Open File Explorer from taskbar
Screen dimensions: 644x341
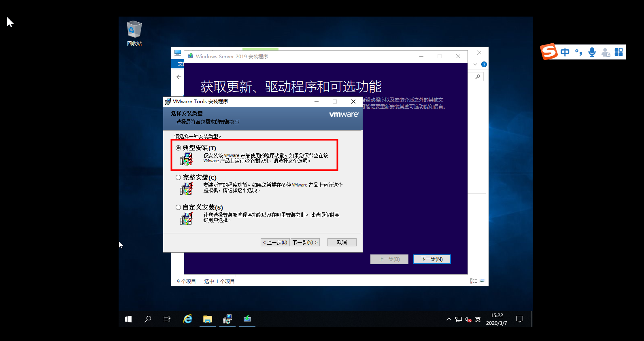pyautogui.click(x=208, y=319)
